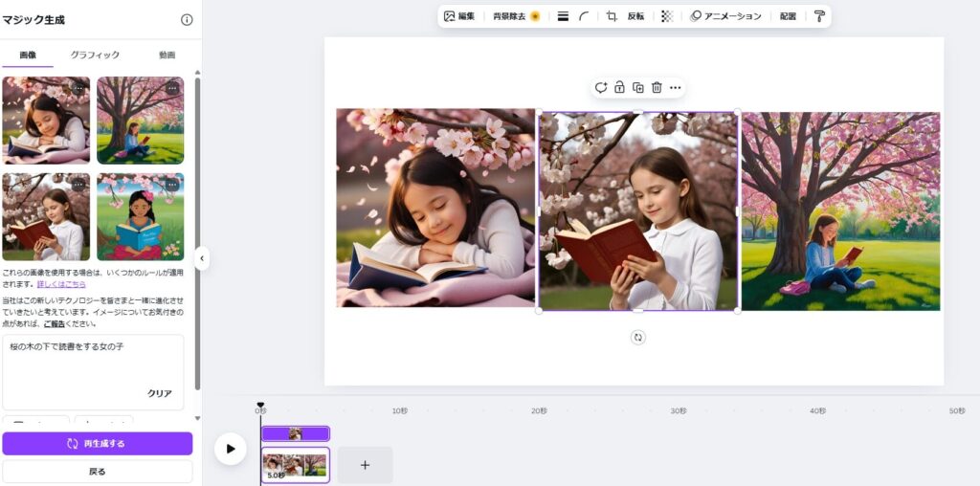Open more options on tree thumbnail

click(x=172, y=89)
